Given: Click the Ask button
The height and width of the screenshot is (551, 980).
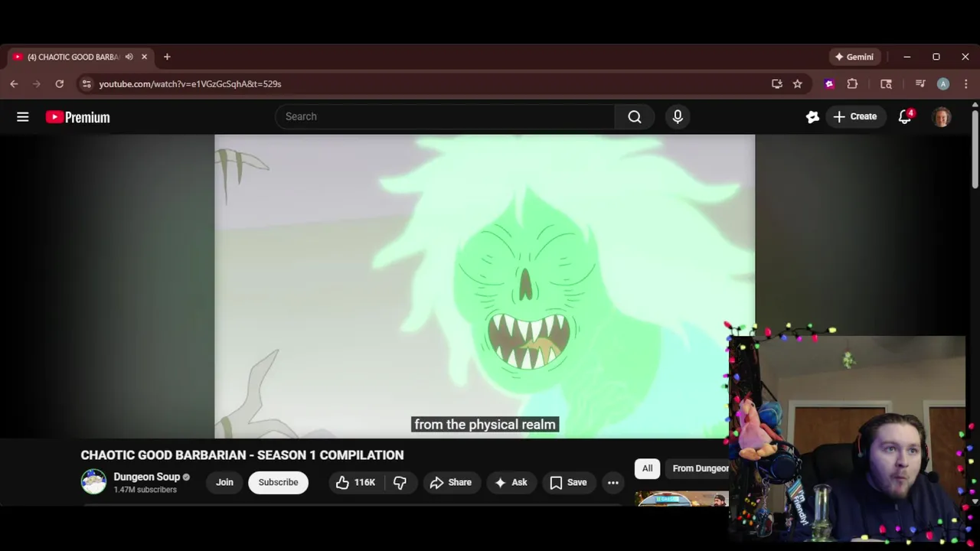Looking at the screenshot, I should 511,482.
